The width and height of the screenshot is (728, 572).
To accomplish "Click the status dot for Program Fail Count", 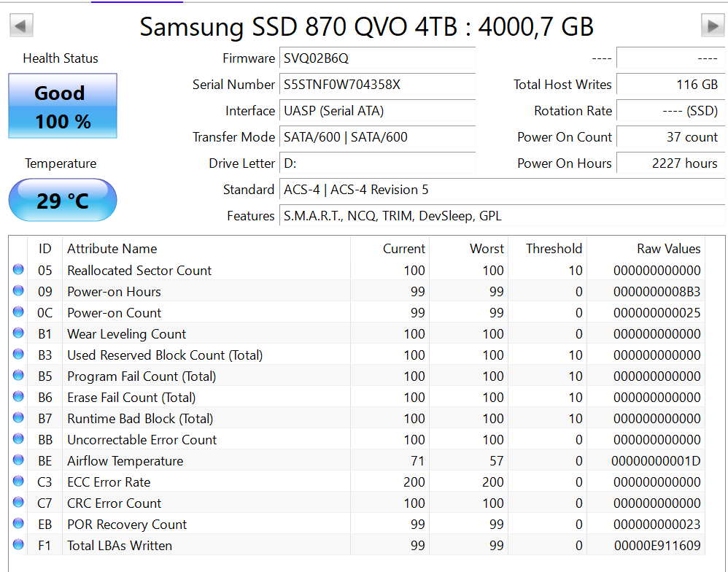I will [x=18, y=375].
